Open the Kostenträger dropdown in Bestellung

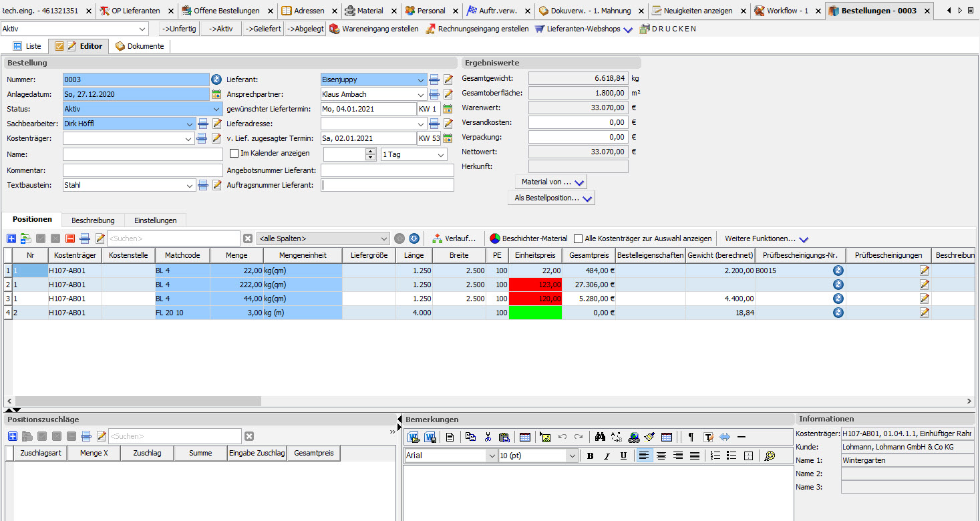(x=188, y=138)
